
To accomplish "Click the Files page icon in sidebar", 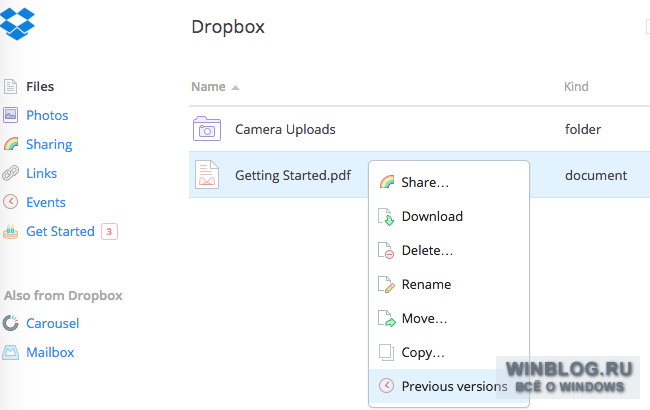I will [10, 86].
